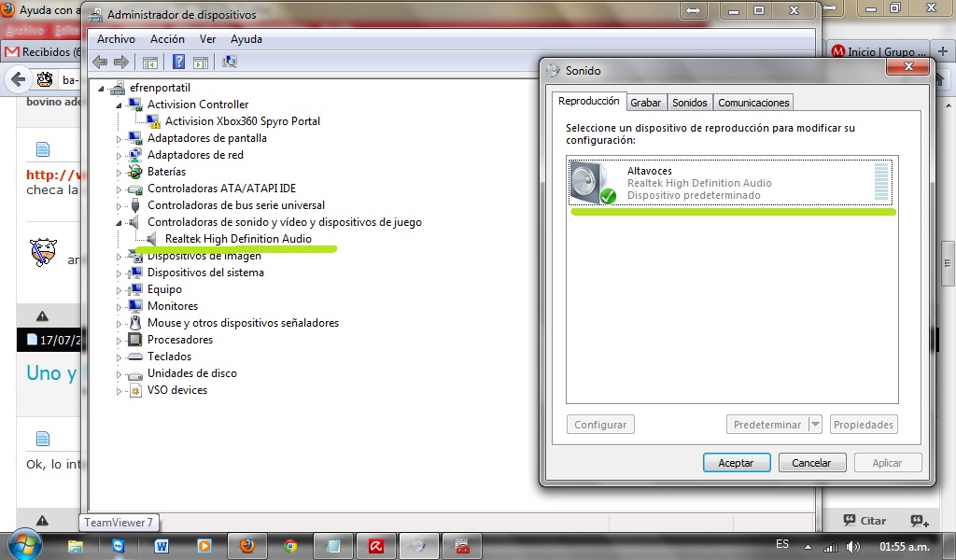Select the mouse icon beside Mouse y otros dispositivos
The height and width of the screenshot is (560, 956).
[134, 323]
